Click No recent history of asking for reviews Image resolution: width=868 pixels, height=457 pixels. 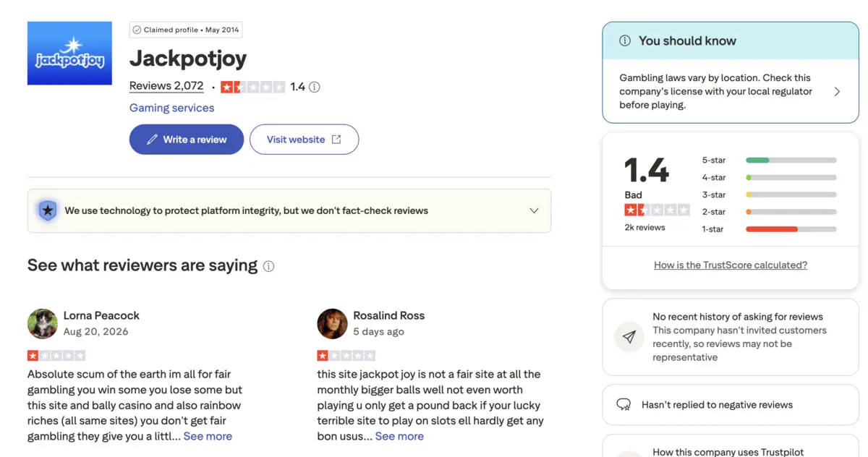(738, 317)
